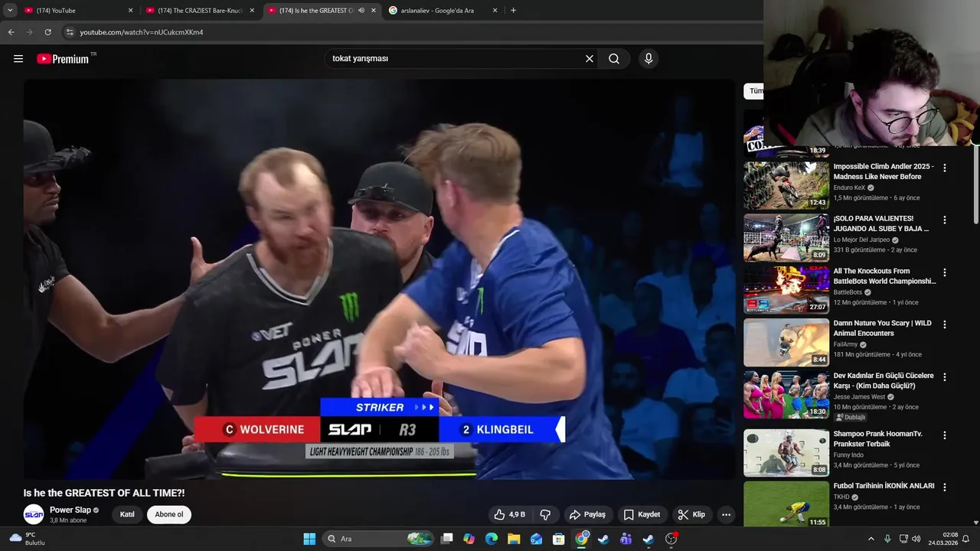Open Power Slap channel name link
This screenshot has height=551, width=980.
coord(70,510)
